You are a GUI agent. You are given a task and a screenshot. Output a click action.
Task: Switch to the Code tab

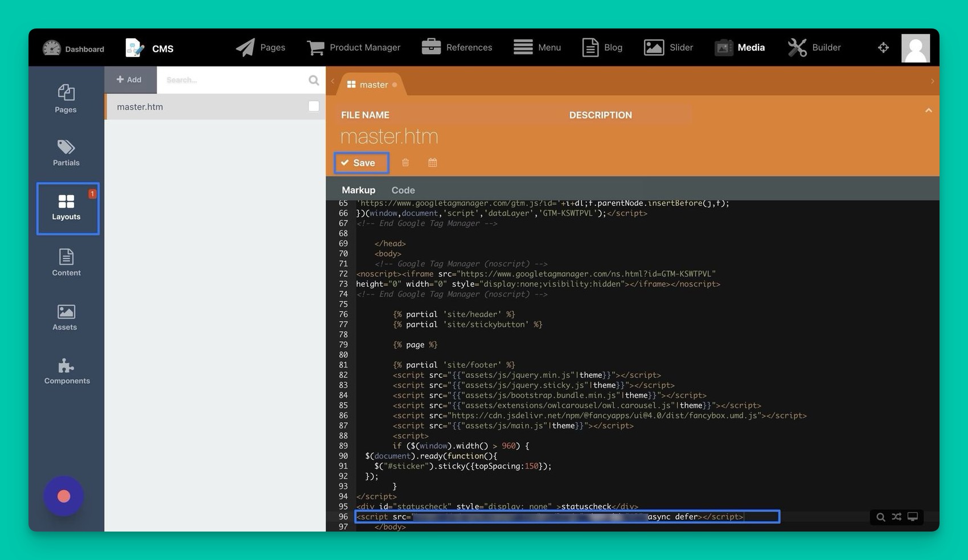tap(403, 190)
